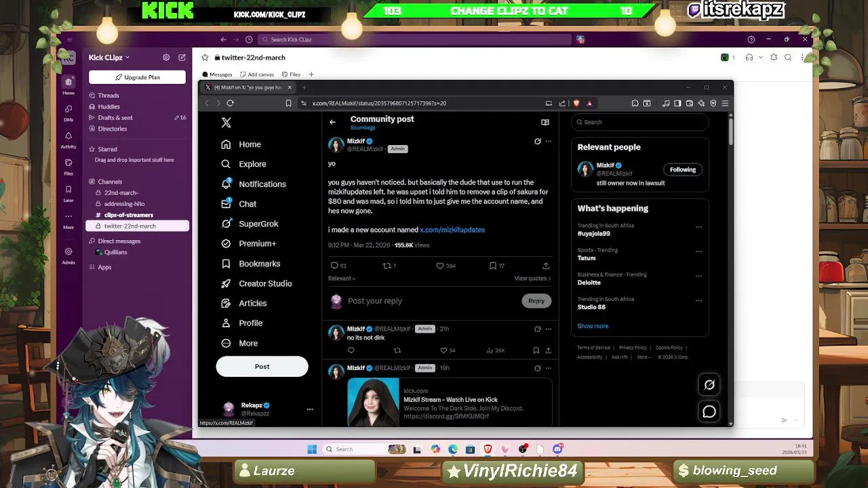Switch to the Files tab in Slack
This screenshot has height=488, width=868.
(292, 75)
